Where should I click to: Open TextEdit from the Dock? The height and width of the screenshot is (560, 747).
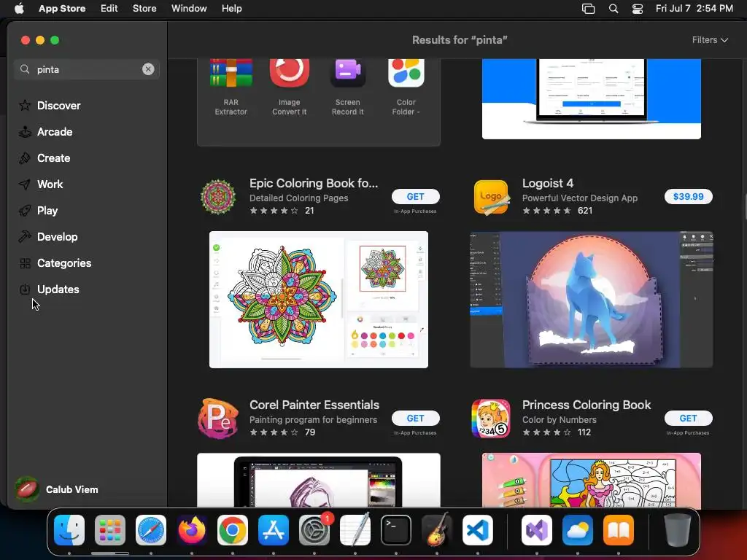355,530
